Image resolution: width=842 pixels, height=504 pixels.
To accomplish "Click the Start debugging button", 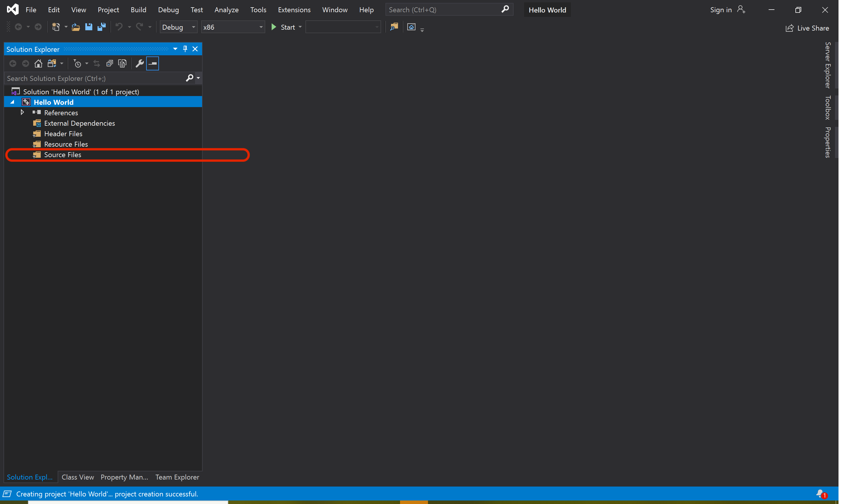I will pos(283,27).
